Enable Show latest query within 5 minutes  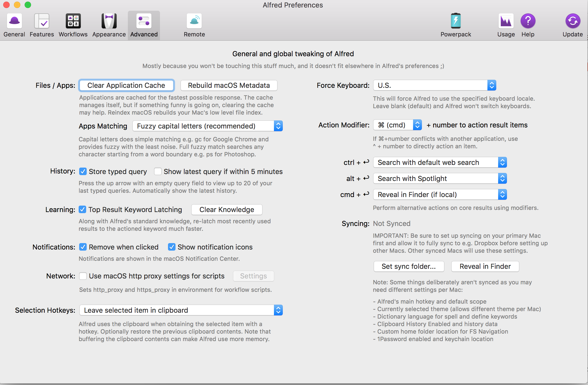[158, 171]
